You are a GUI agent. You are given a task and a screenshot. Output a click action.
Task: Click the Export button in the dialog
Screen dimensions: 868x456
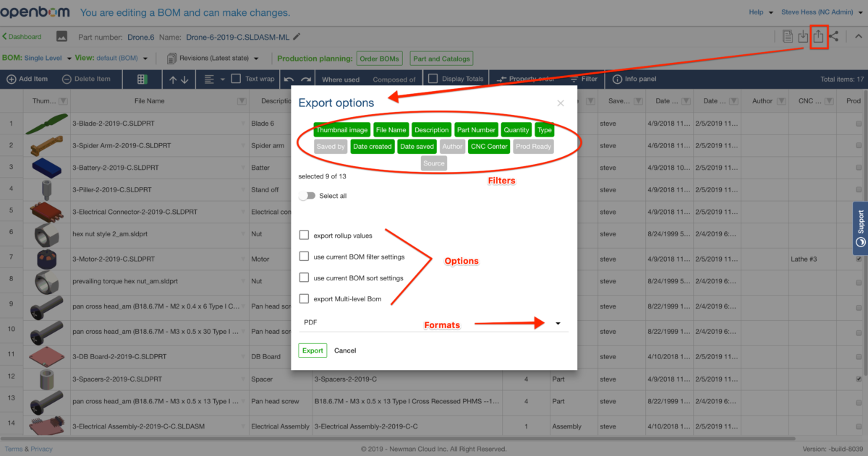[312, 350]
